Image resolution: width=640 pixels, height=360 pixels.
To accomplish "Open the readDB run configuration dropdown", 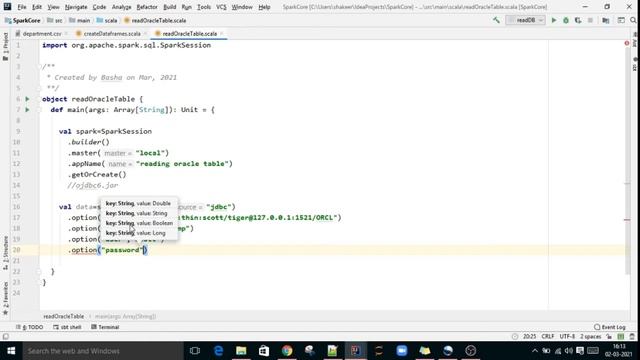I will coord(525,20).
